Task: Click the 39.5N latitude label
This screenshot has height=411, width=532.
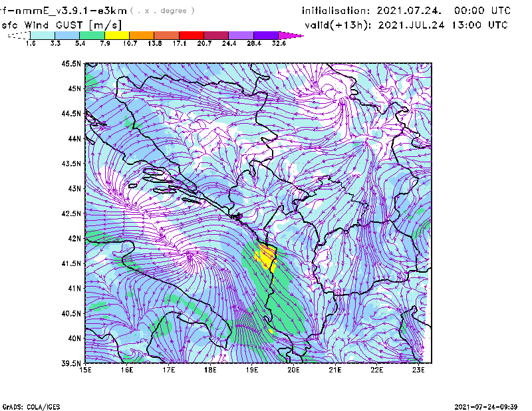Action: (x=71, y=363)
